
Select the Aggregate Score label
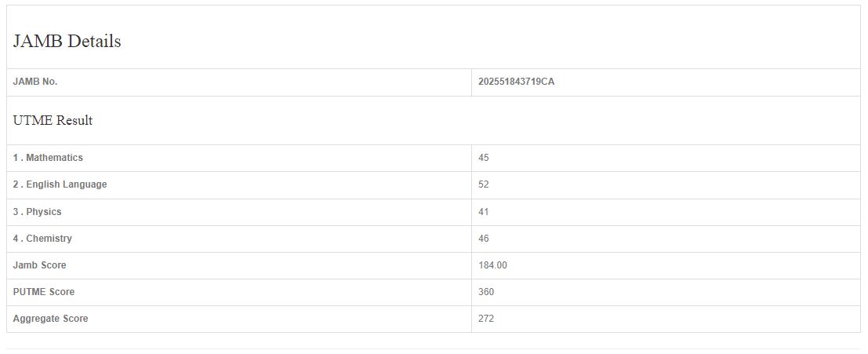pyautogui.click(x=51, y=319)
